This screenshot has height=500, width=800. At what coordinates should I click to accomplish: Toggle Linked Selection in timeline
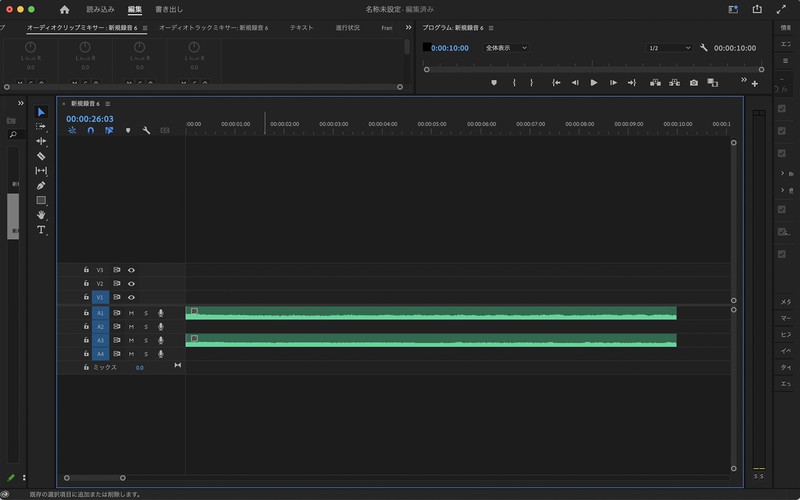click(x=109, y=130)
